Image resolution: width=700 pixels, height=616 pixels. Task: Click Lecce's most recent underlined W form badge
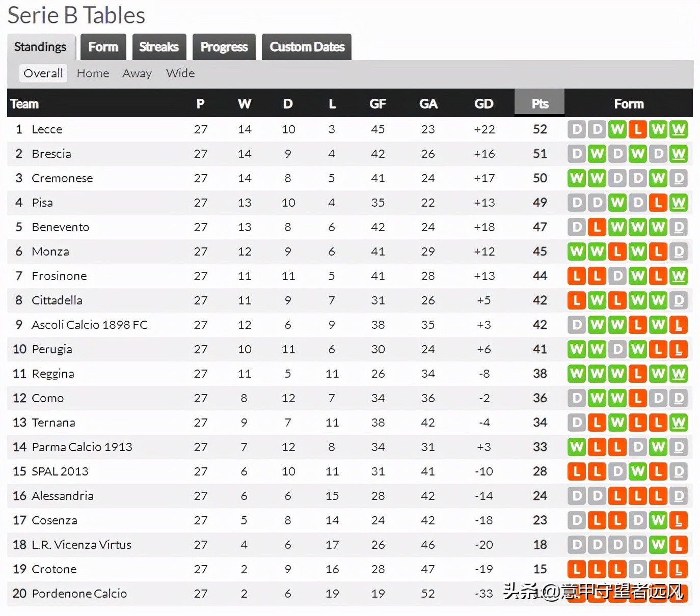(x=678, y=129)
